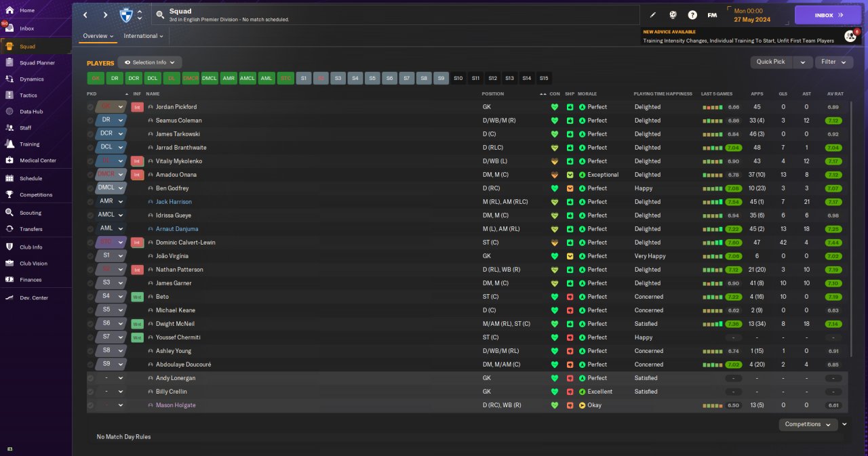Toggle the pick circle for Billy Crellin

coord(91,392)
